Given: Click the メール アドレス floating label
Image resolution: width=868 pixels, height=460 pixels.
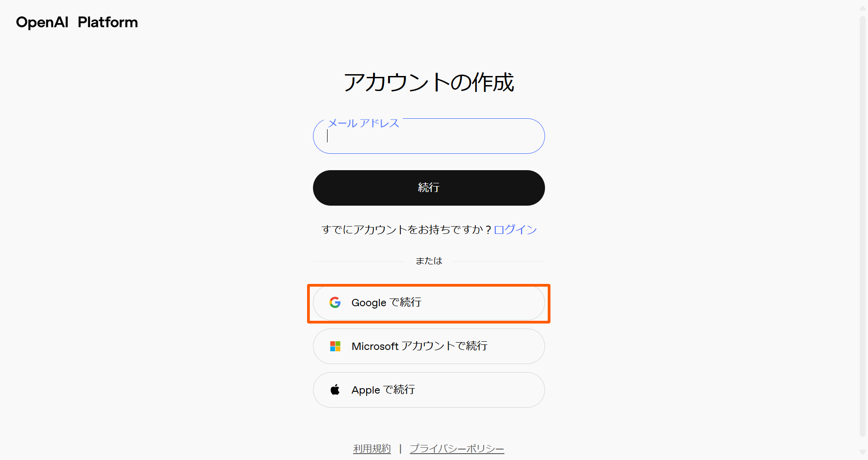Looking at the screenshot, I should (363, 123).
